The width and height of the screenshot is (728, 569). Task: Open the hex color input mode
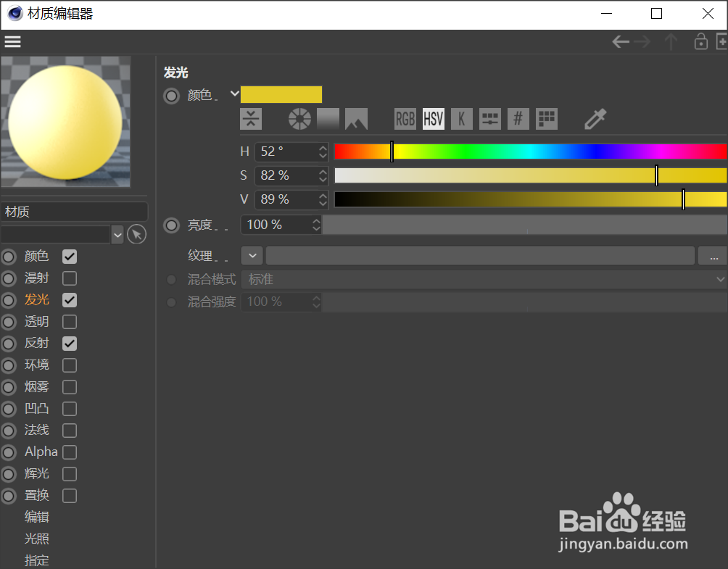(x=518, y=118)
